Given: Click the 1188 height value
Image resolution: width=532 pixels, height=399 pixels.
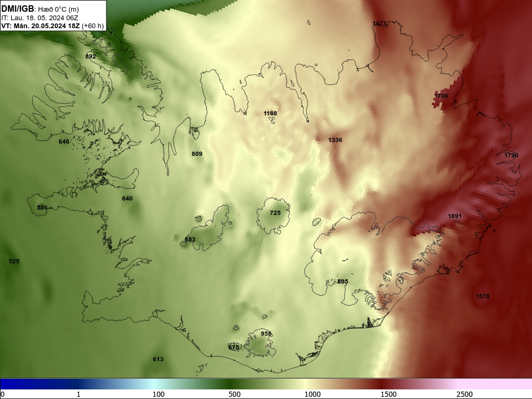Looking at the screenshot, I should click(270, 113).
